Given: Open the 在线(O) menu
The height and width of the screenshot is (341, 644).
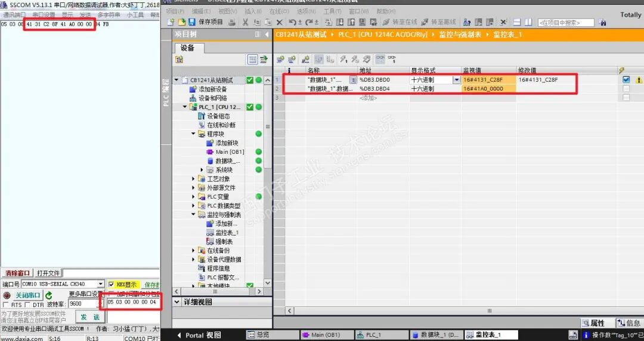Looking at the screenshot, I should point(279,11).
